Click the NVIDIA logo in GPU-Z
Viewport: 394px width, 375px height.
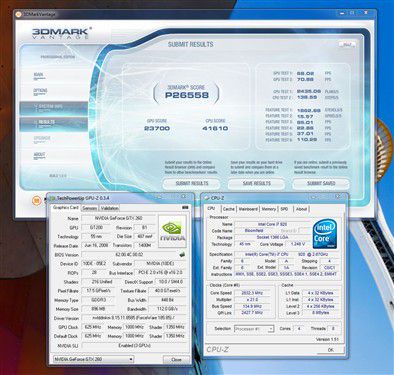click(x=172, y=231)
